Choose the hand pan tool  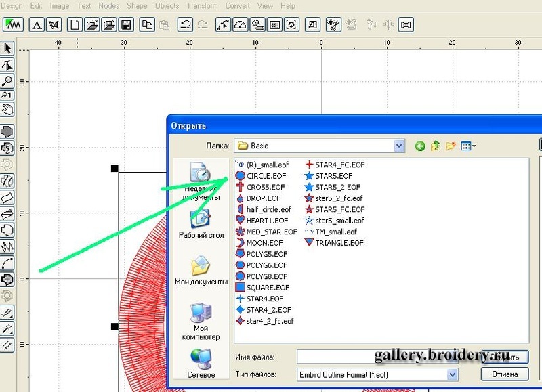pos(7,110)
